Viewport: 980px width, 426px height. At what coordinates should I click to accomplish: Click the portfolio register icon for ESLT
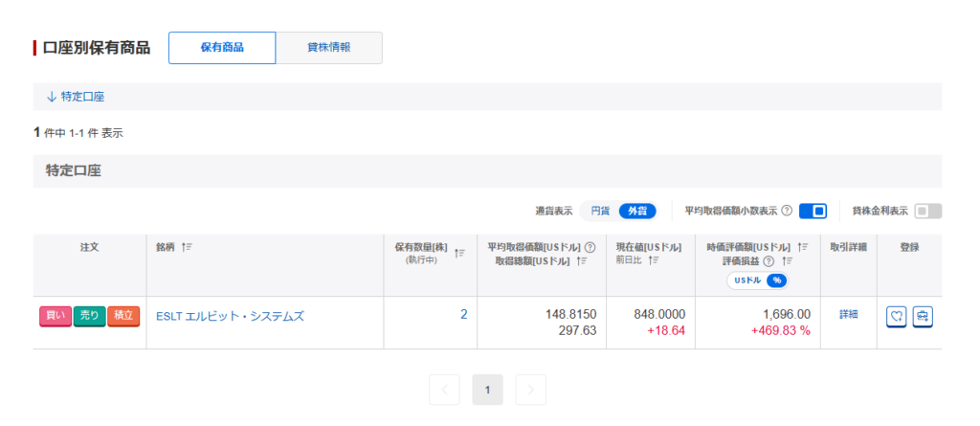tap(922, 315)
